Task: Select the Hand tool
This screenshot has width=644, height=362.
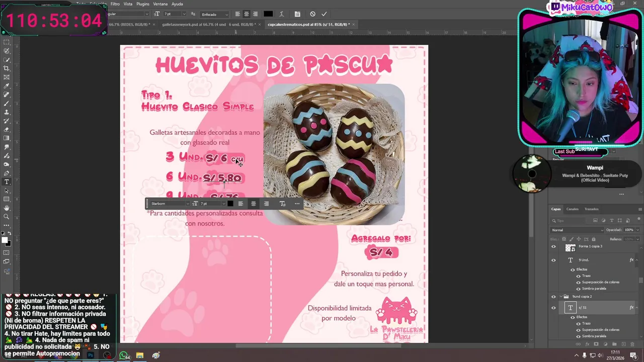Action: (x=7, y=208)
